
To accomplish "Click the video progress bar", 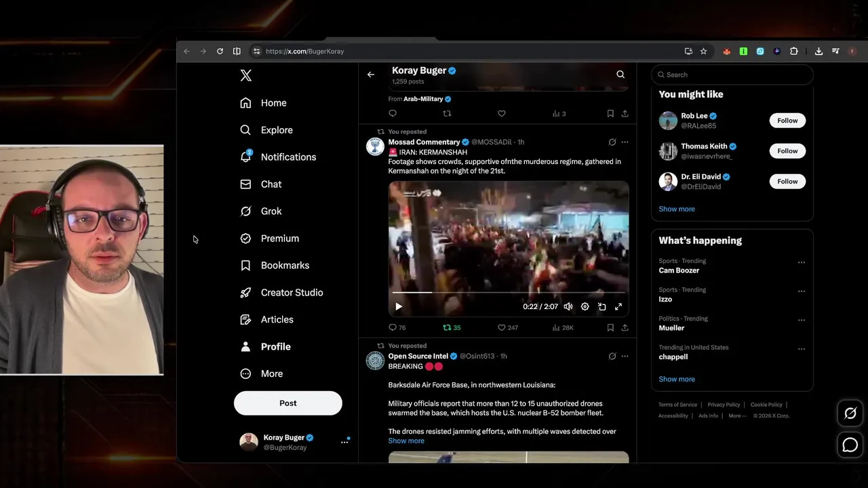I will pyautogui.click(x=509, y=293).
